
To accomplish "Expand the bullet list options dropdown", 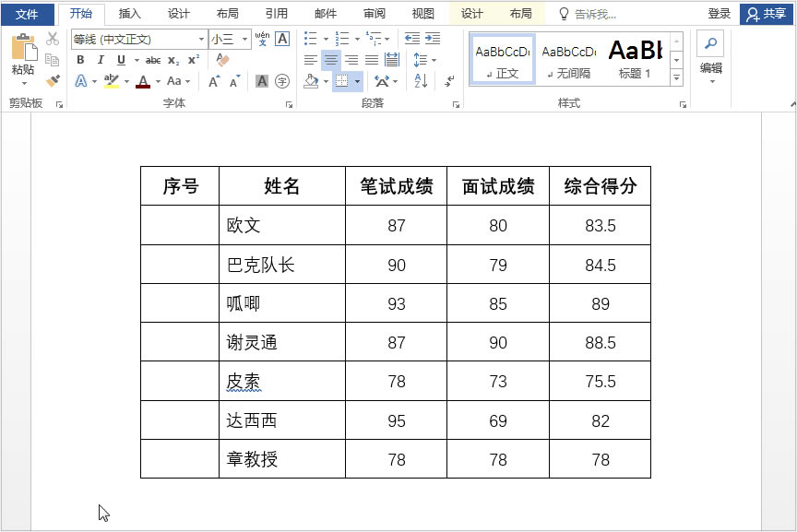I will coord(326,39).
